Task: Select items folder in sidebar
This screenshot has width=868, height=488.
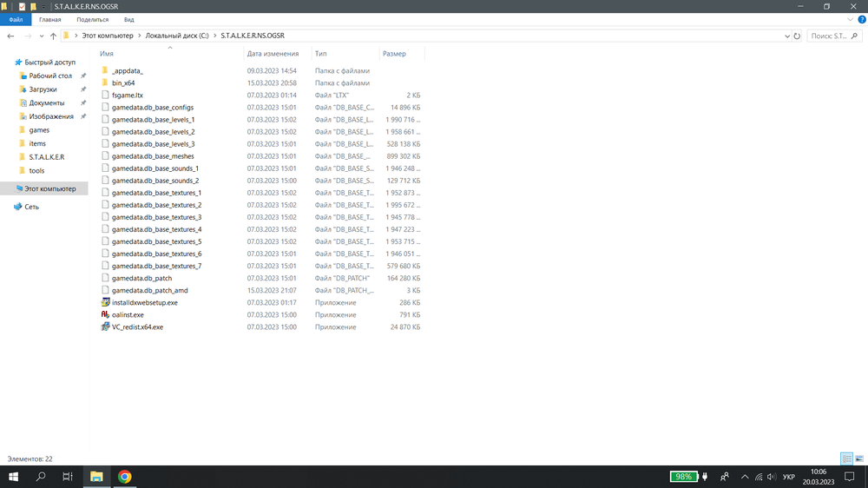Action: [37, 143]
